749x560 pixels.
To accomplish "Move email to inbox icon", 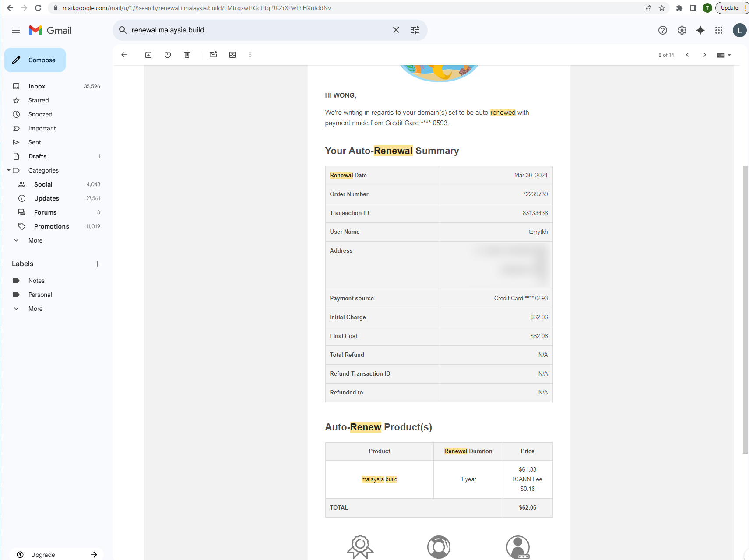I will tap(232, 55).
